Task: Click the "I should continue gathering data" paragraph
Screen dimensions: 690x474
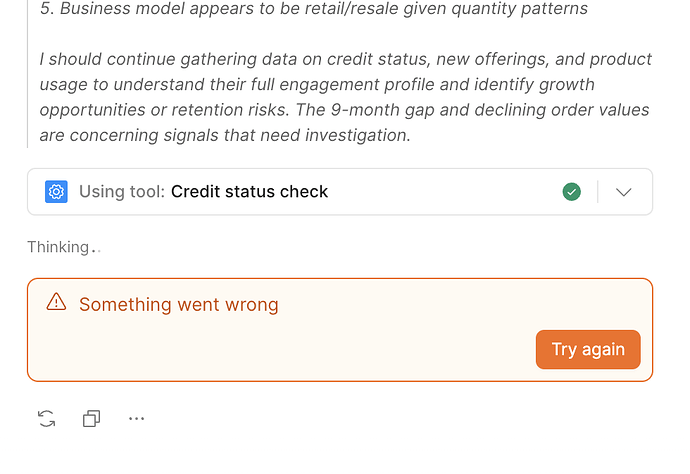Action: coord(345,97)
